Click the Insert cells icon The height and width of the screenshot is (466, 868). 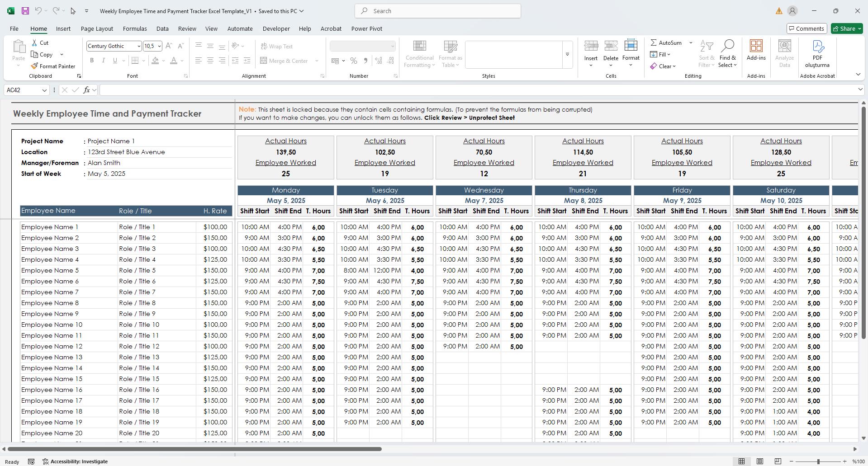(591, 46)
